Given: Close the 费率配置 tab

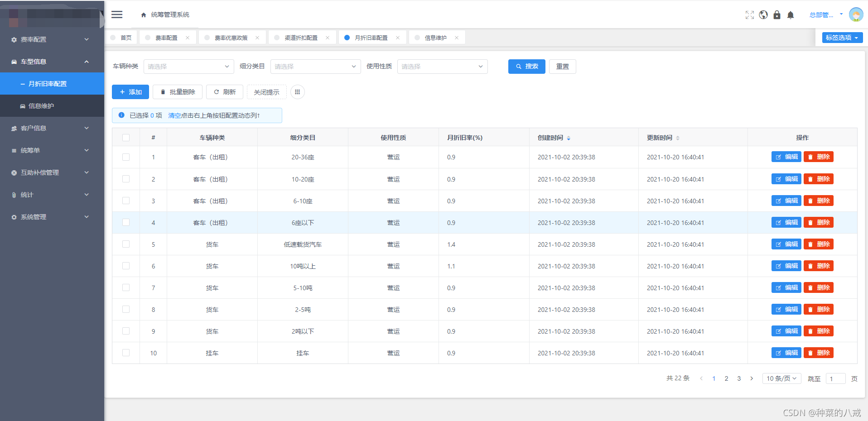Looking at the screenshot, I should [188, 38].
